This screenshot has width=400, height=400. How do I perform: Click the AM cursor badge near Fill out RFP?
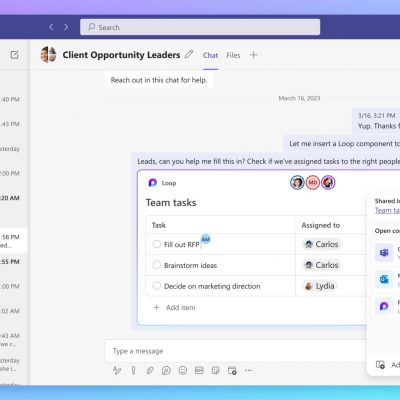206,239
